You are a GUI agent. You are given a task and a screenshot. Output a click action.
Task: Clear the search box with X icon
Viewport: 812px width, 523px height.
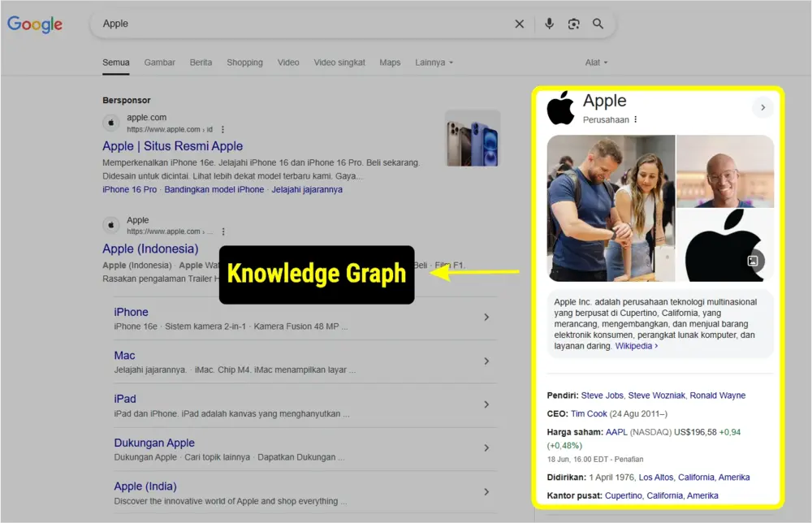pos(519,24)
